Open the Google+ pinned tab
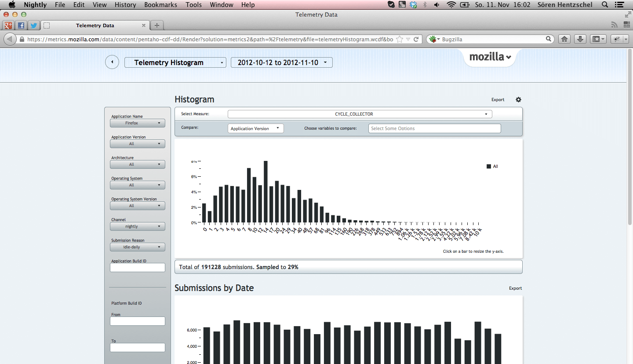The width and height of the screenshot is (633, 364). [x=7, y=25]
